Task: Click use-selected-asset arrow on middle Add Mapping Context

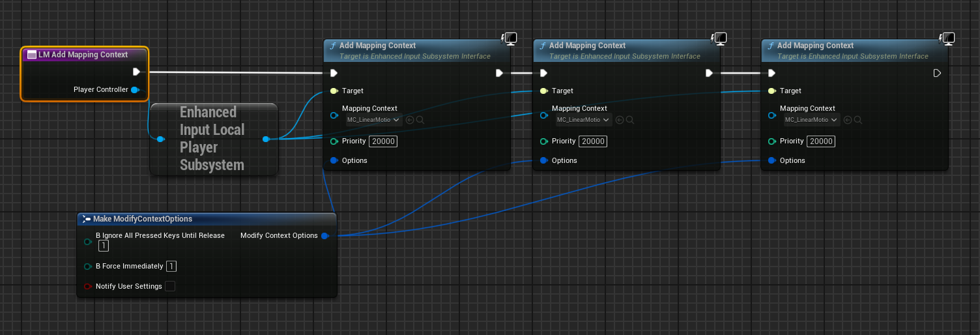Action: click(x=620, y=120)
